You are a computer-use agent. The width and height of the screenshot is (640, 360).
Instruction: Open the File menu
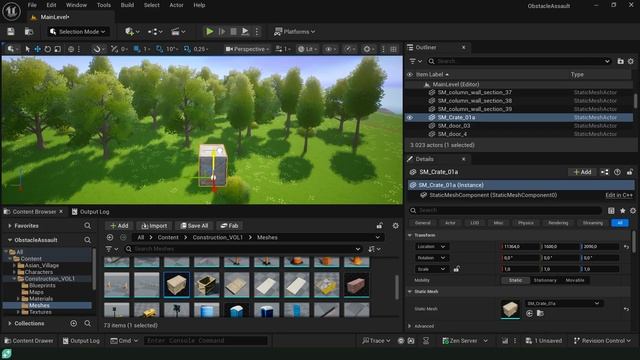tap(32, 5)
